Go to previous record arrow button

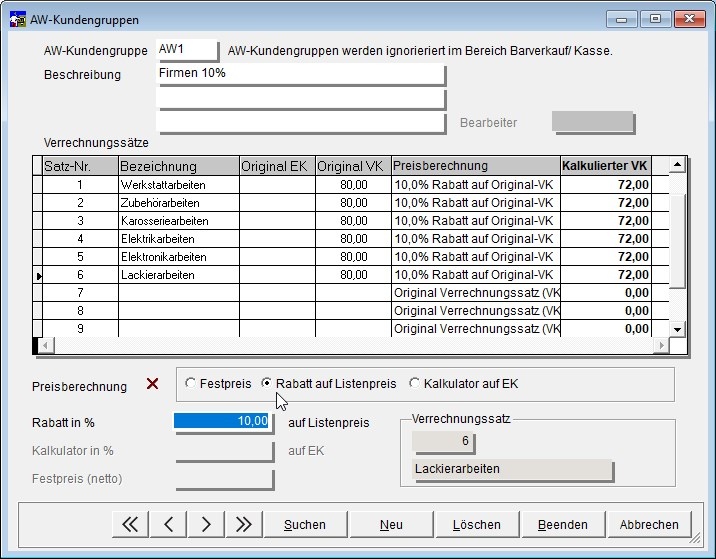click(x=168, y=524)
